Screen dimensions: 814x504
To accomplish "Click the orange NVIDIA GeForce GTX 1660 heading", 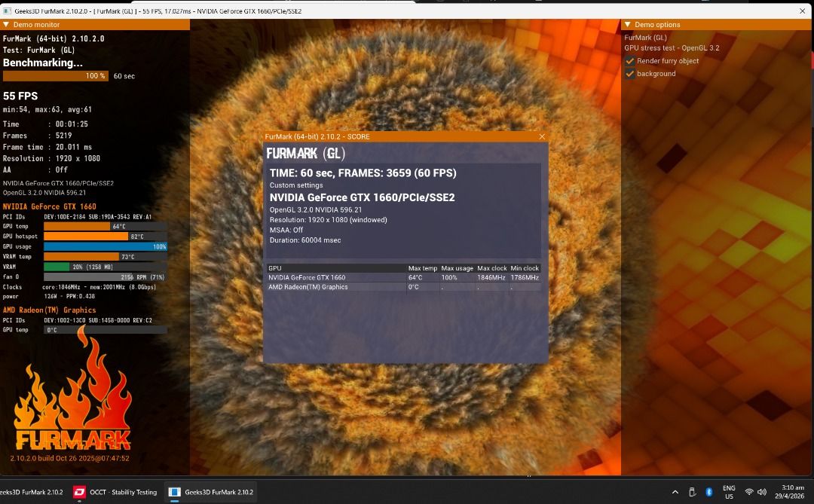I will click(x=49, y=206).
